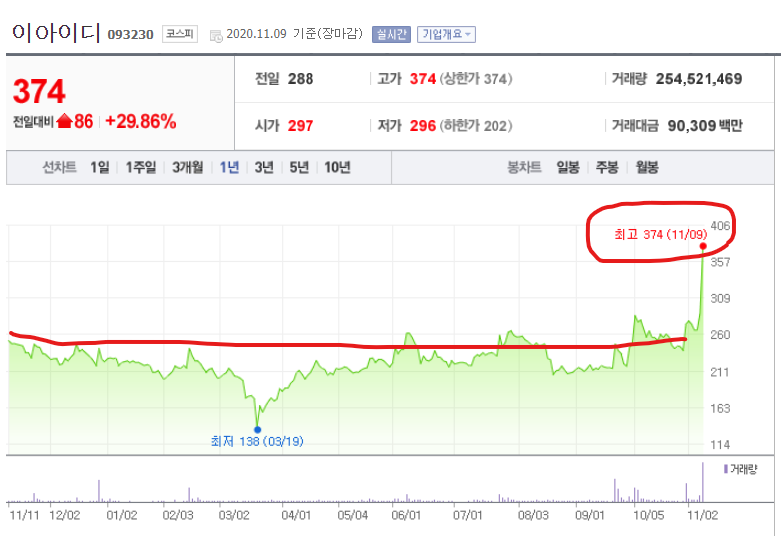Click the 전일 value 288
This screenshot has width=781, height=536.
pos(300,79)
